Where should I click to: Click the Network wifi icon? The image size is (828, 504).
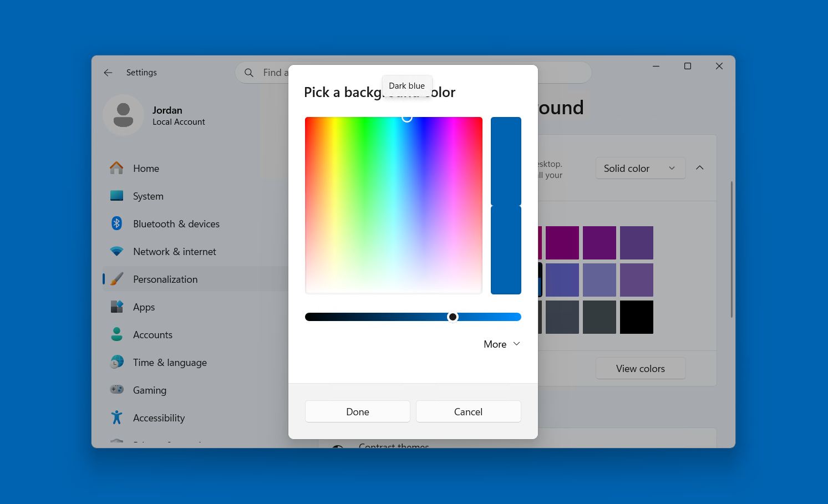(116, 251)
